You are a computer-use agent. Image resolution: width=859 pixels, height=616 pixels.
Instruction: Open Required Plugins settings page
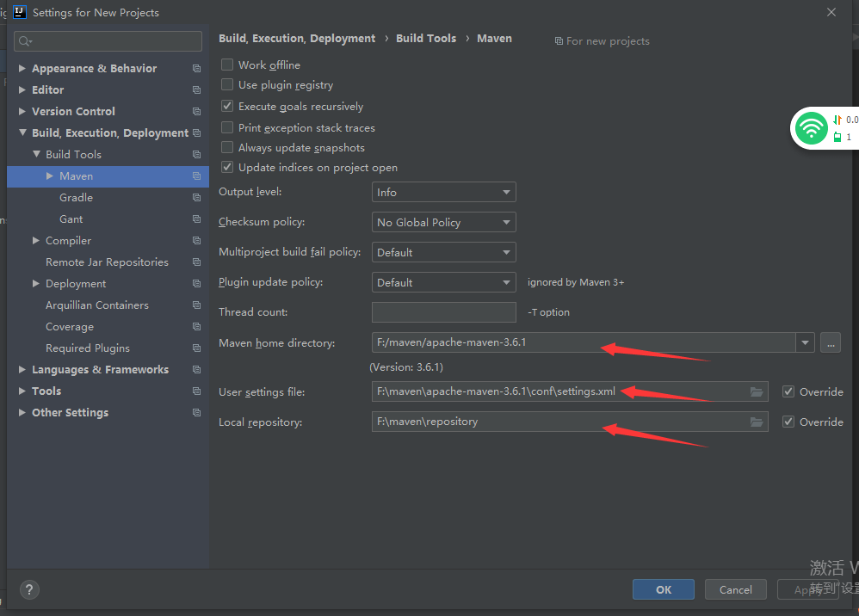click(88, 348)
